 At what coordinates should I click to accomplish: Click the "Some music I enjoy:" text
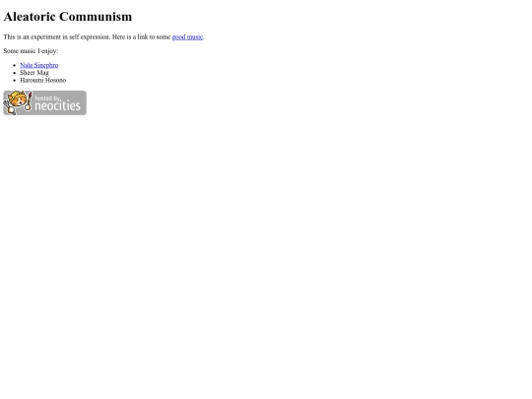click(31, 51)
